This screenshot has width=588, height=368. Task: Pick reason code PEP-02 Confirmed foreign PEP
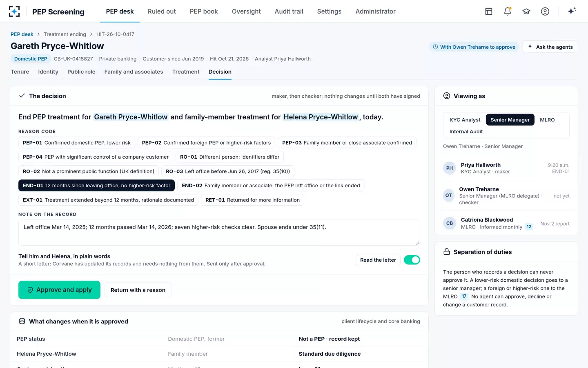pyautogui.click(x=206, y=143)
